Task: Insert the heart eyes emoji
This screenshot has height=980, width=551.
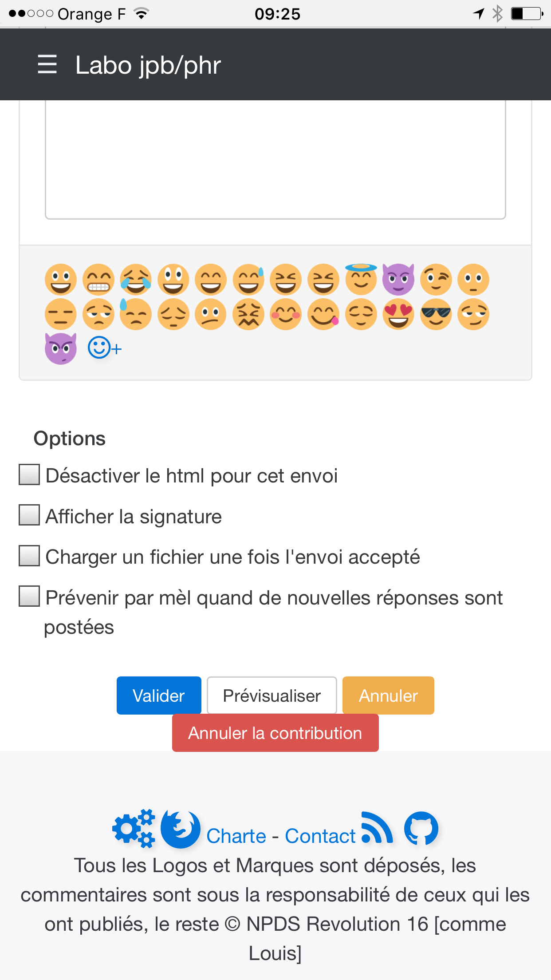Action: click(398, 314)
